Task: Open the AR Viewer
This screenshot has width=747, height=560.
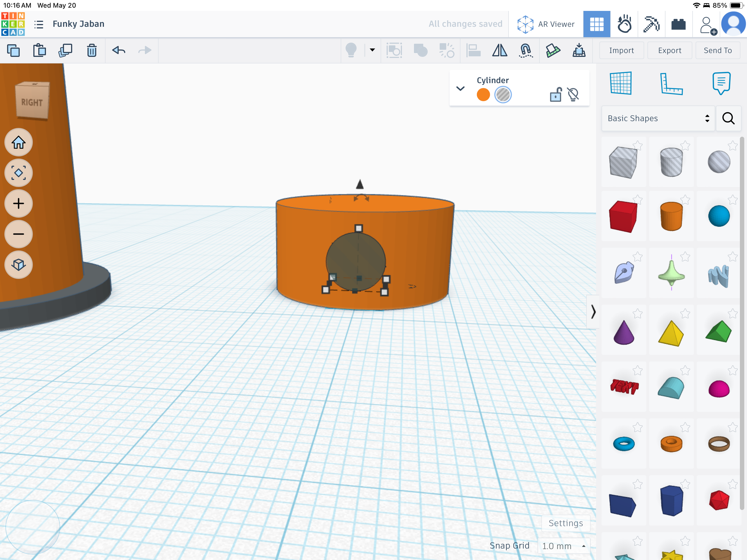Action: (546, 24)
